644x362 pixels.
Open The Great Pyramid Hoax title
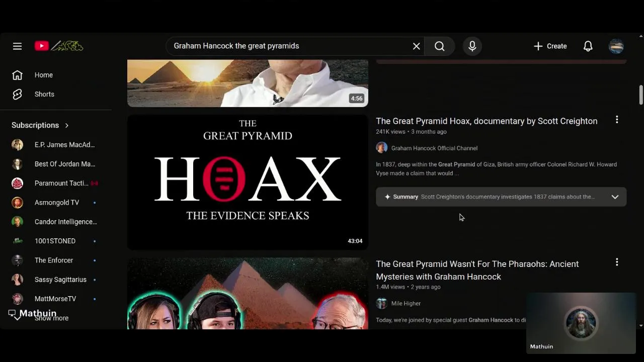coord(487,121)
